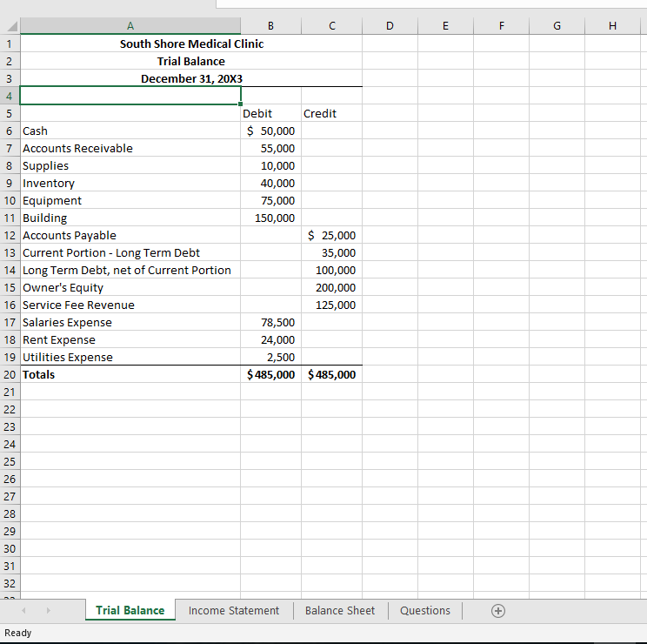Select Current Portion - Long Term Debt
Image resolution: width=647 pixels, height=644 pixels.
130,252
